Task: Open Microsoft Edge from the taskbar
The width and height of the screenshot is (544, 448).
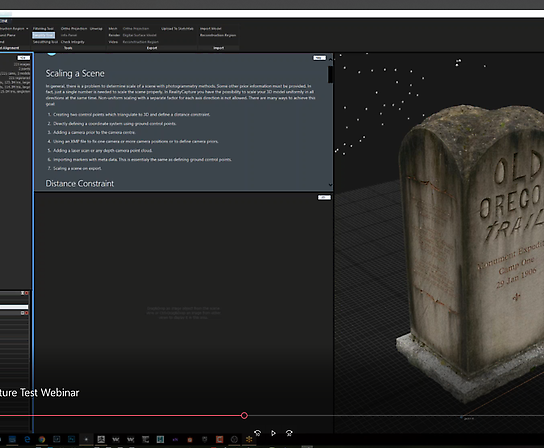Action: point(27,439)
